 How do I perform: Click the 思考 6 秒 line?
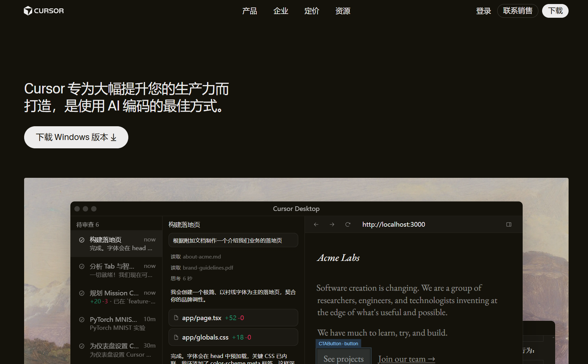click(x=181, y=278)
